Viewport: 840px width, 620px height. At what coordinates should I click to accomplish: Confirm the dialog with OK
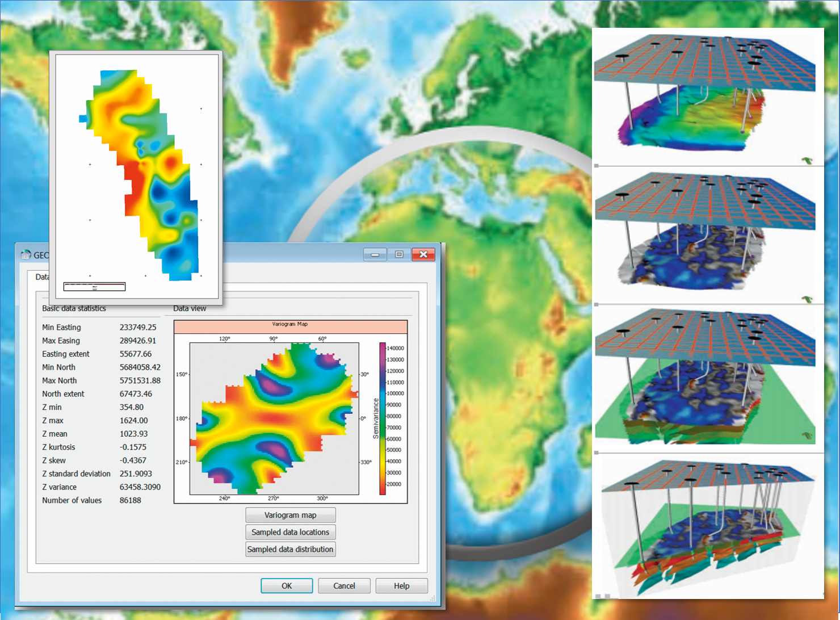(x=287, y=586)
